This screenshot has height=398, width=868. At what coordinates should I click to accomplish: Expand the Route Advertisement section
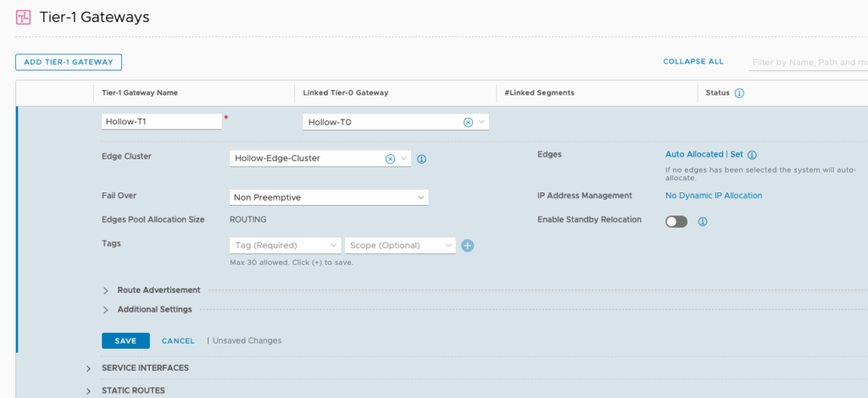tap(106, 290)
